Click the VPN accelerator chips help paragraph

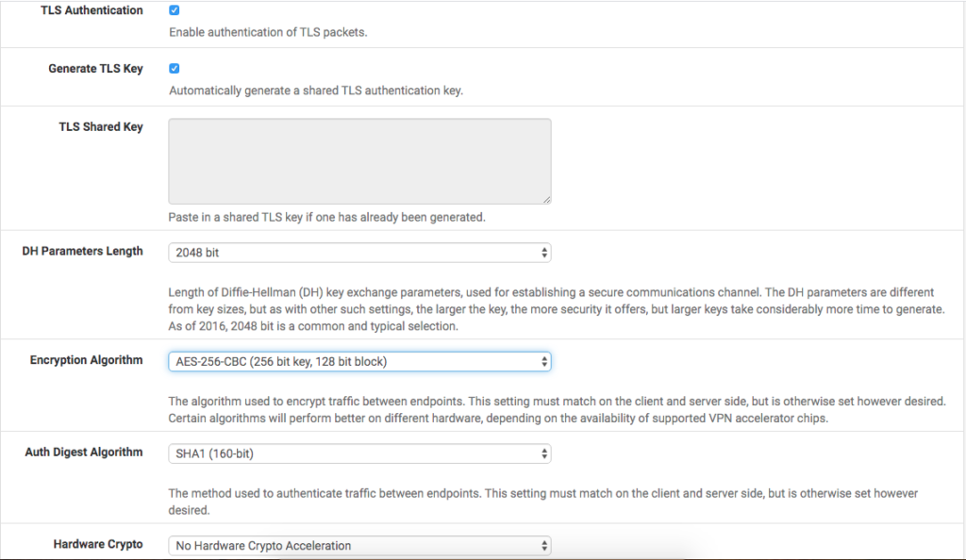[557, 410]
